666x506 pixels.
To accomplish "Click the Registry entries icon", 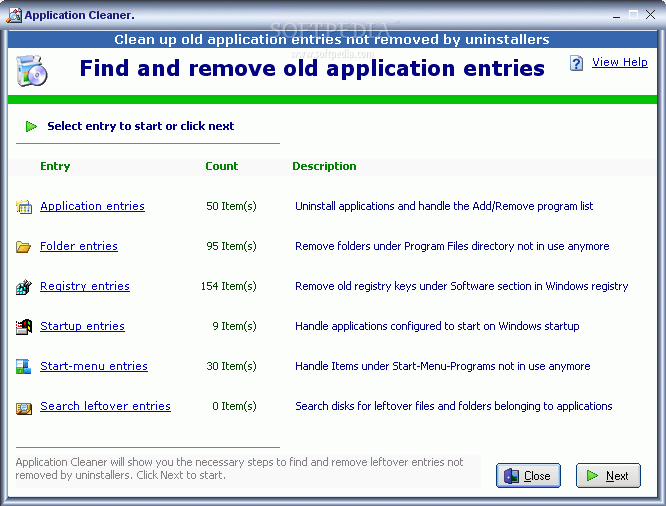I will [x=24, y=287].
